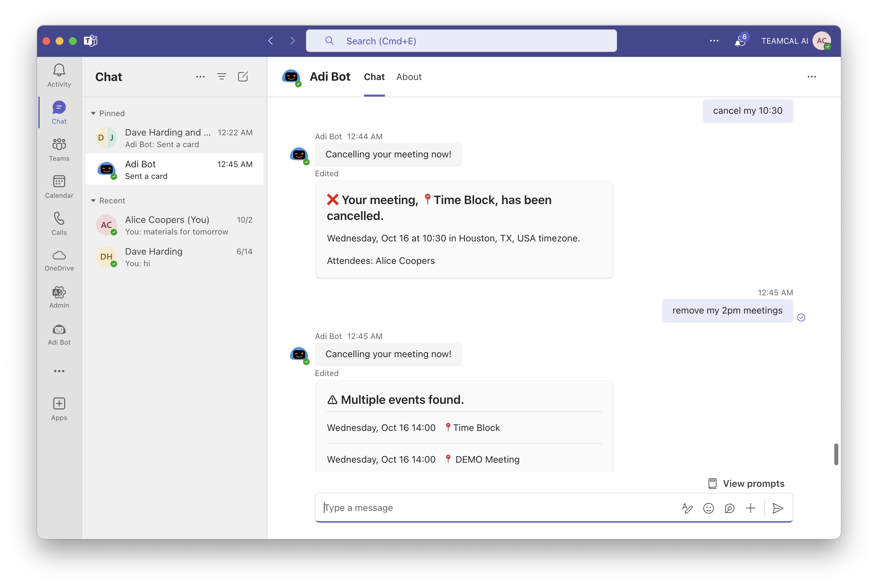Send the message

[777, 508]
